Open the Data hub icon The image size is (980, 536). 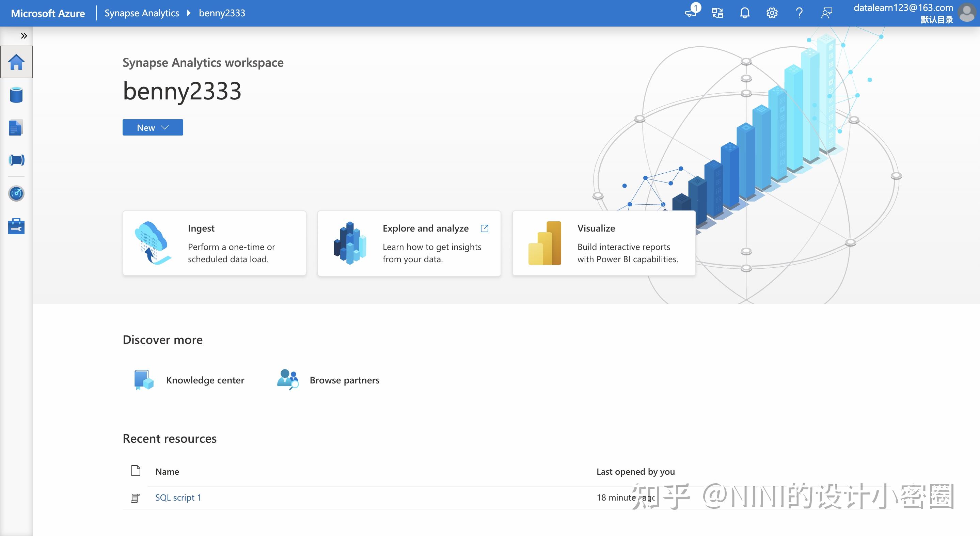(16, 95)
